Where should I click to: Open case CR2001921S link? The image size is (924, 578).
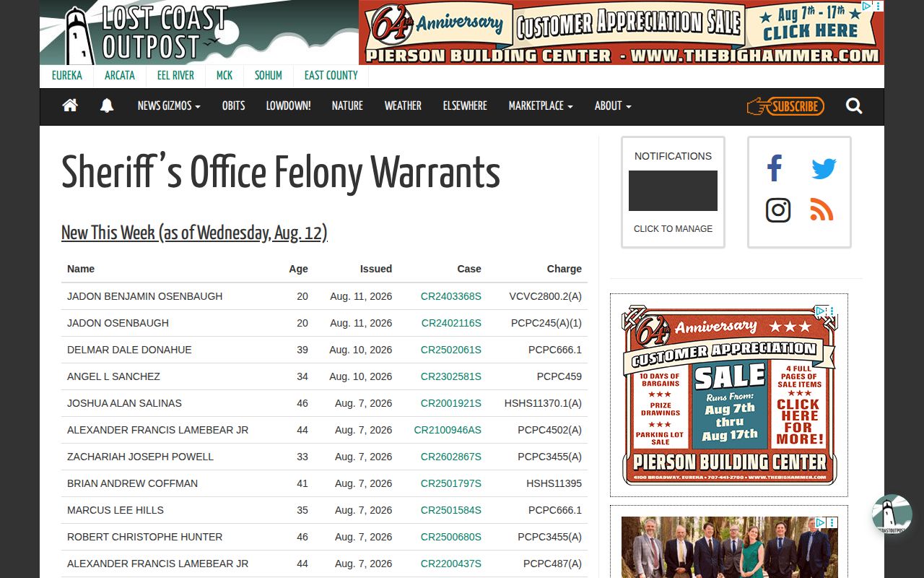[x=451, y=403]
